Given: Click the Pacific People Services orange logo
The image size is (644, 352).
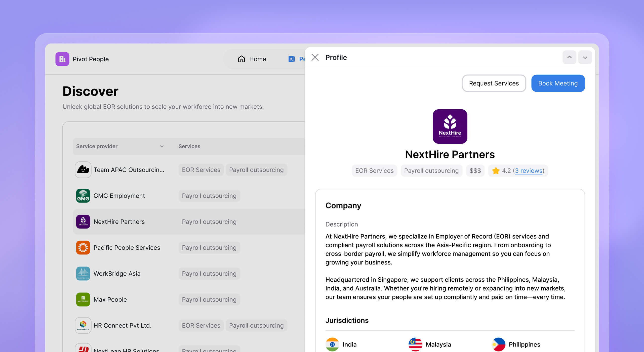Looking at the screenshot, I should pyautogui.click(x=83, y=248).
